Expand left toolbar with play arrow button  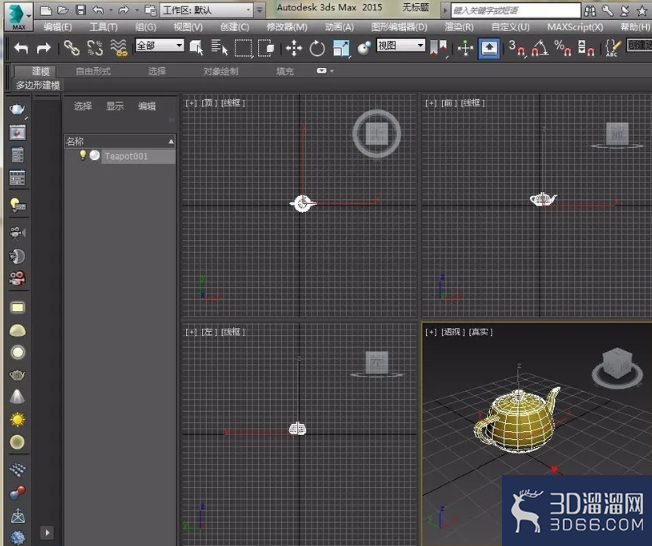pyautogui.click(x=47, y=533)
